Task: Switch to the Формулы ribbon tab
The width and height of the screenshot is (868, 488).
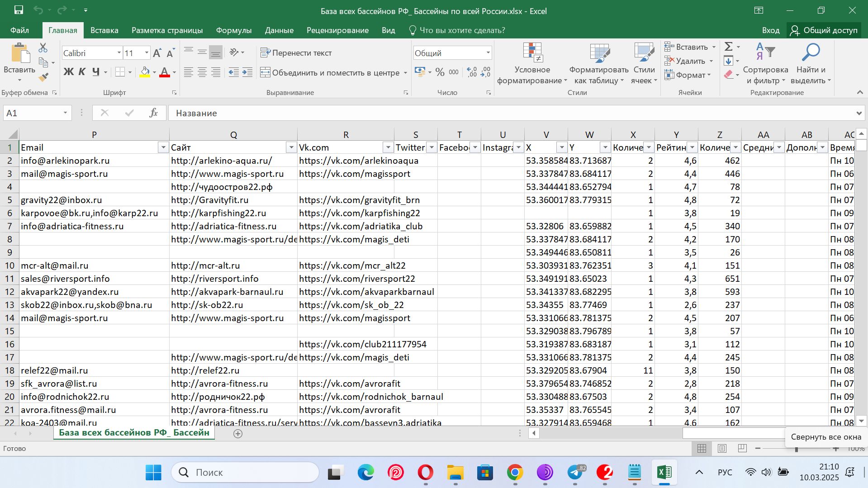Action: (x=233, y=30)
